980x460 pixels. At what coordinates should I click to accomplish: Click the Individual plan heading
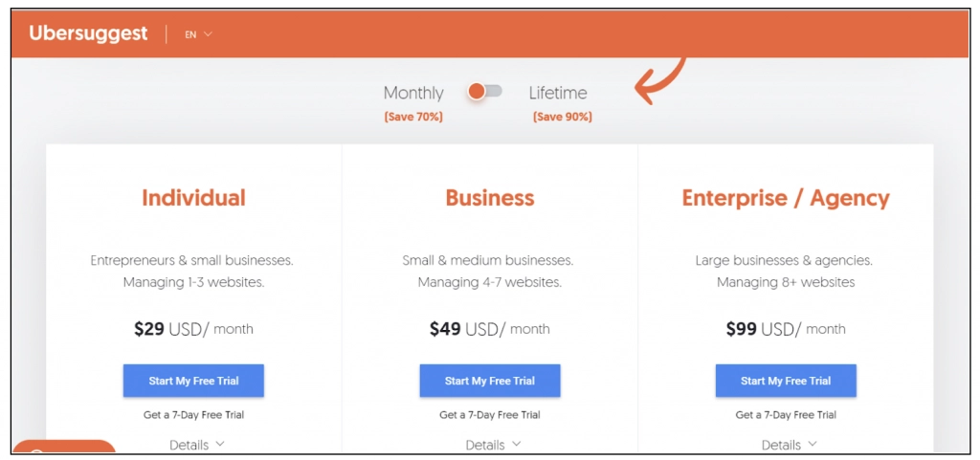(193, 198)
